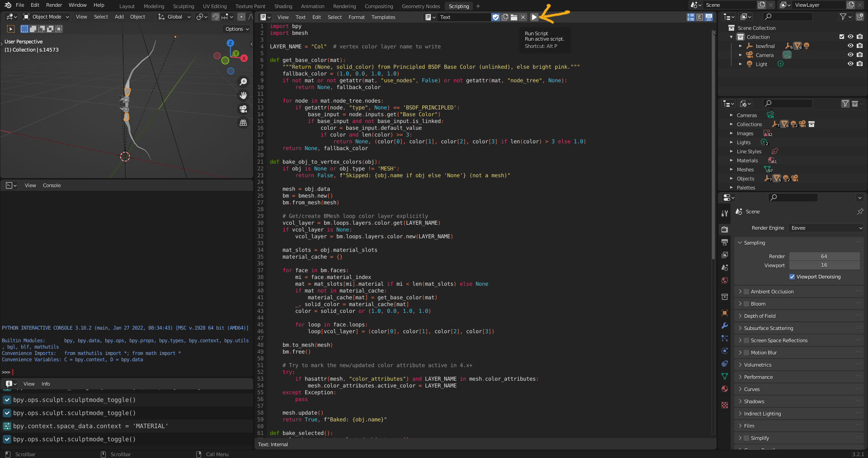Hide the Light object in viewport

pos(850,64)
